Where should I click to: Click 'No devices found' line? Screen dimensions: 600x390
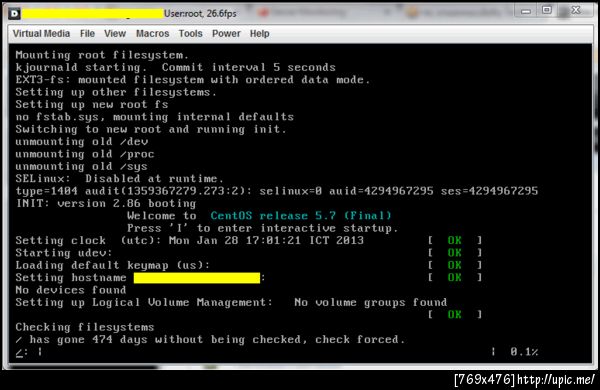(71, 290)
